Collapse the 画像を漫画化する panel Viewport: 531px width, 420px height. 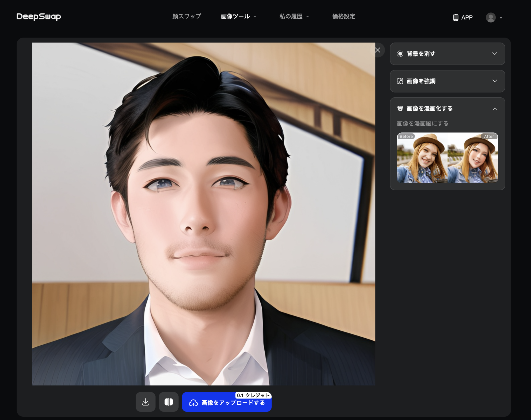point(495,109)
